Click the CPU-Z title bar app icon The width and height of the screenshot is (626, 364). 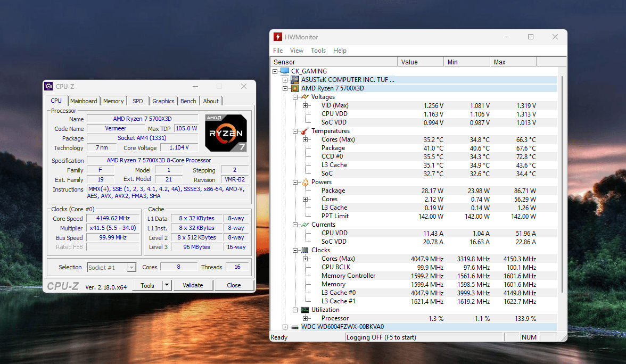(x=49, y=86)
